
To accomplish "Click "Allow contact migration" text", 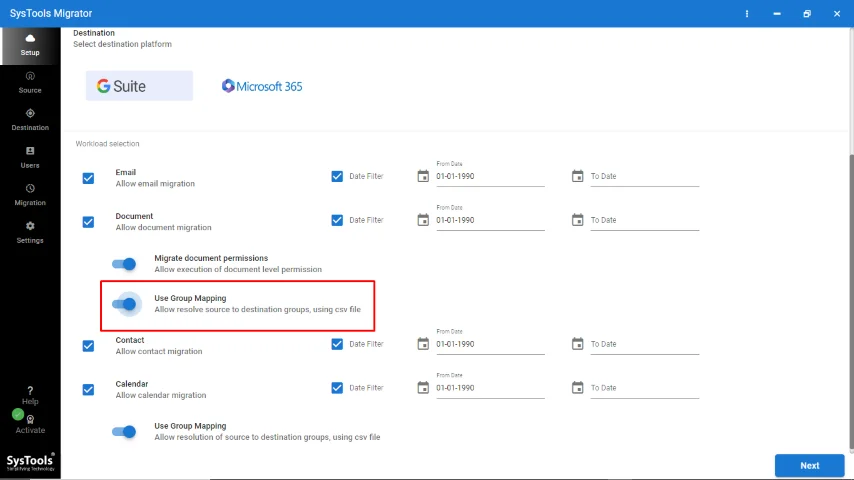I will pos(158,351).
